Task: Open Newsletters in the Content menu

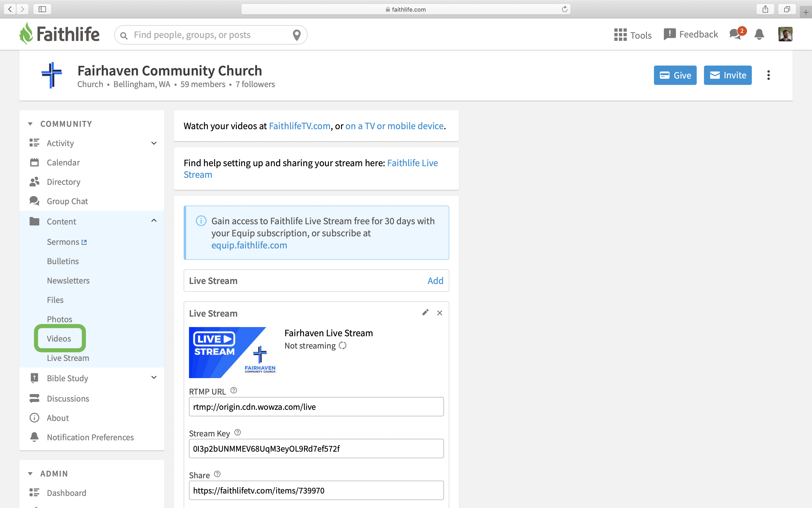Action: (68, 281)
